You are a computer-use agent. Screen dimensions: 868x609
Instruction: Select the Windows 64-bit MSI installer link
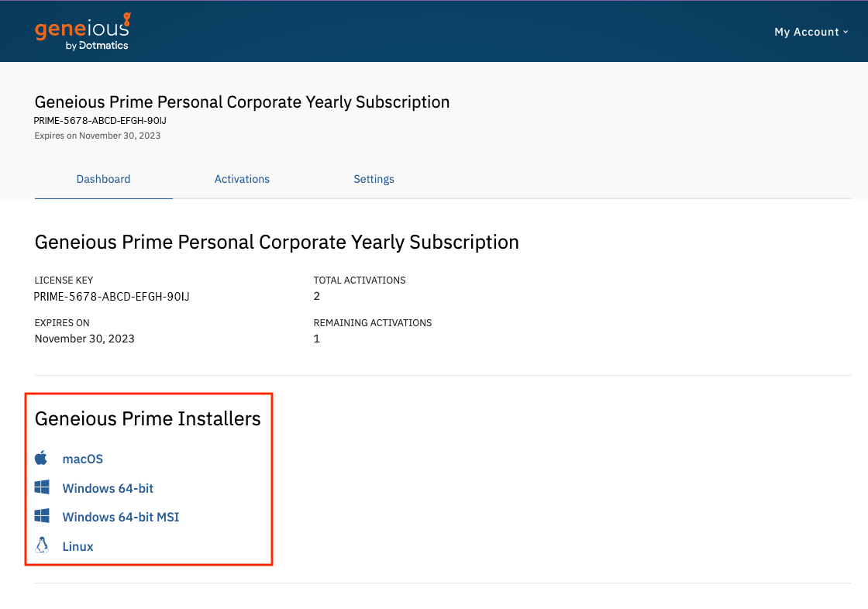coord(121,517)
